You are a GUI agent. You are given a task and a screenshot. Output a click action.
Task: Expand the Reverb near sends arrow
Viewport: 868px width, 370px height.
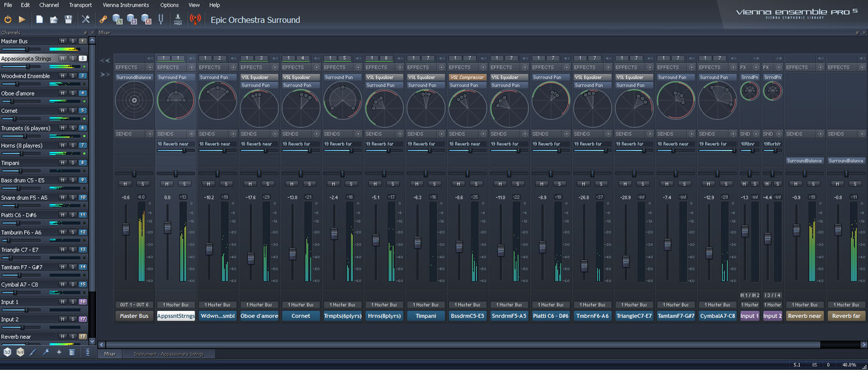click(821, 133)
